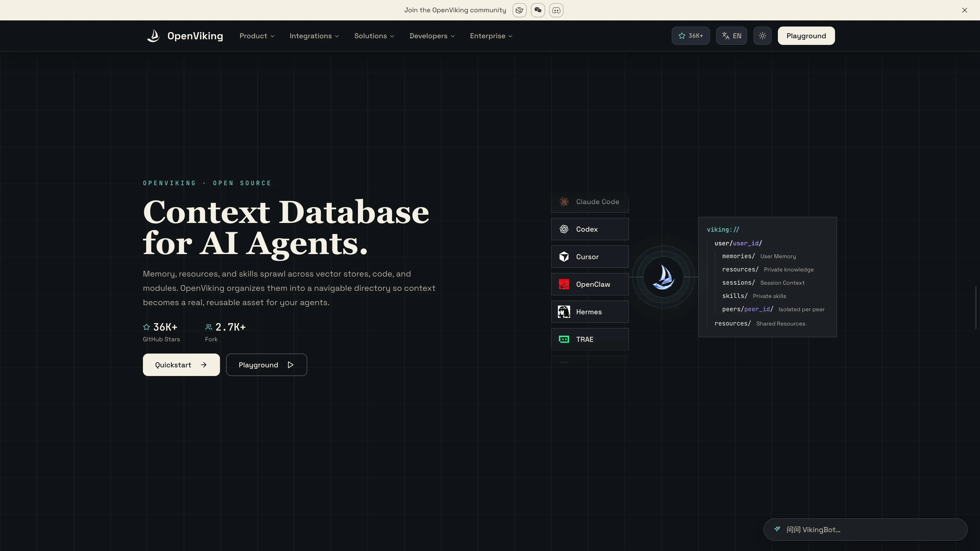Click the arrow icon in Quickstart button
980x551 pixels.
204,365
